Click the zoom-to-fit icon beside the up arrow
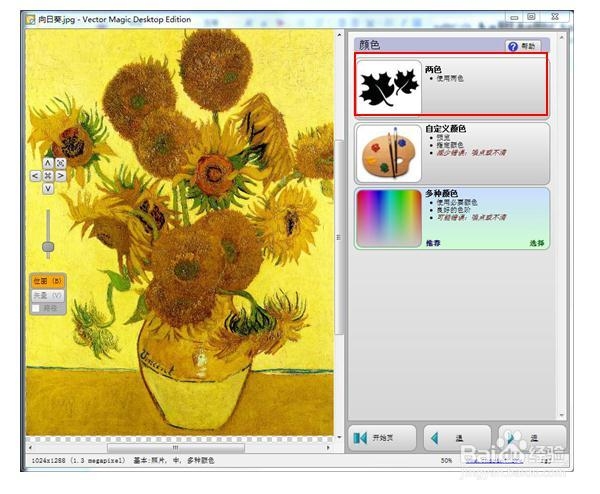 (60, 163)
